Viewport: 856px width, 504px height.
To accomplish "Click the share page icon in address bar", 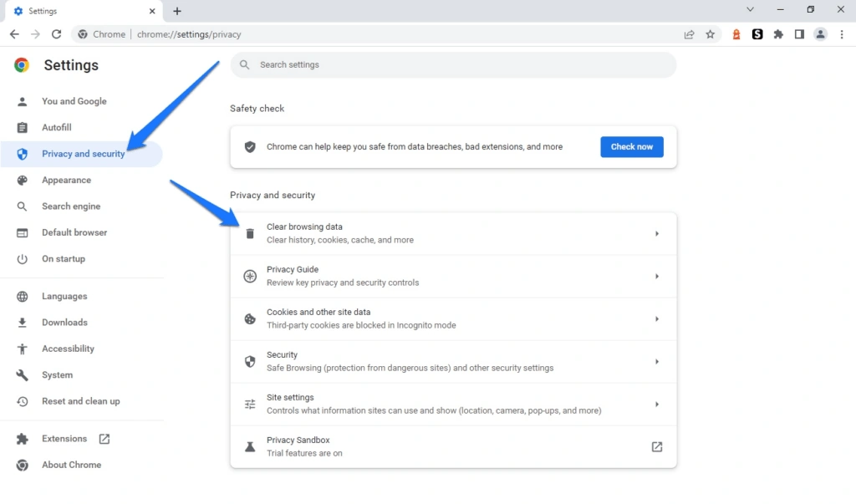I will tap(689, 34).
